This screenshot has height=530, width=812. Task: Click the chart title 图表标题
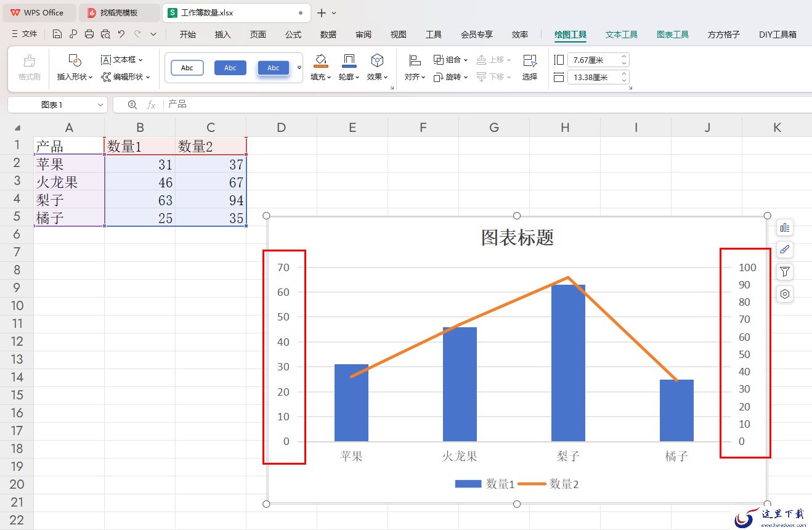point(518,237)
